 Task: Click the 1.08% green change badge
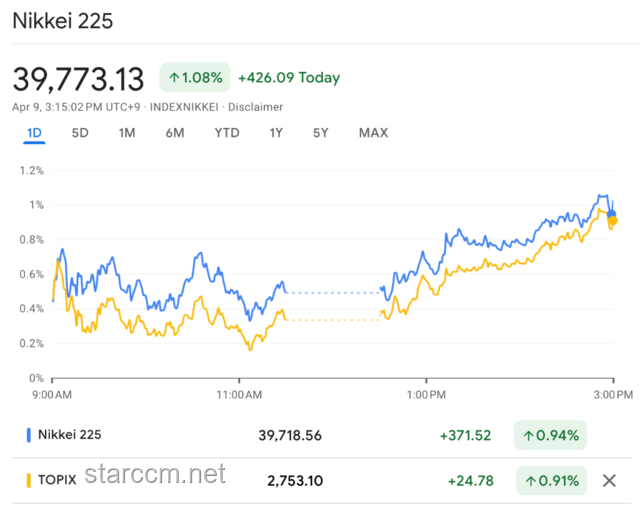pyautogui.click(x=195, y=78)
